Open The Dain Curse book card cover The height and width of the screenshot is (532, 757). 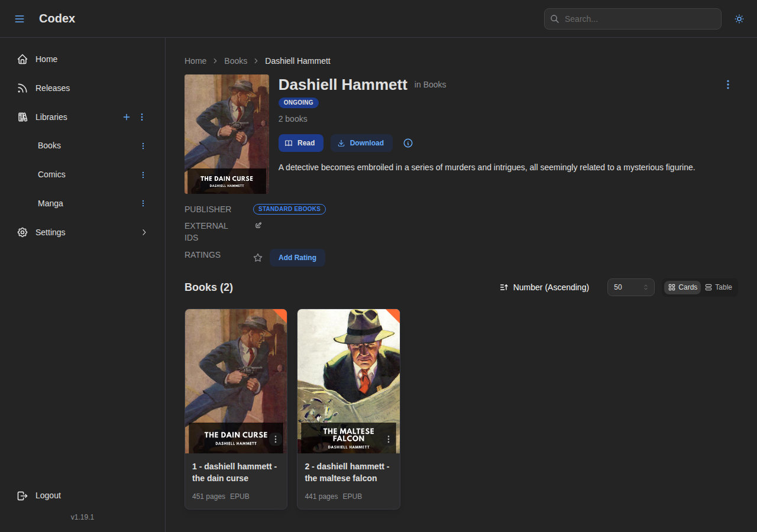[x=236, y=381]
